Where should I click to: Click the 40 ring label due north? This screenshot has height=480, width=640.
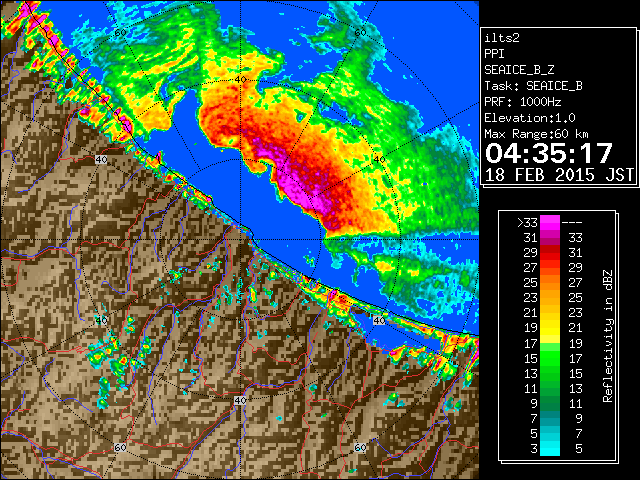tap(240, 80)
